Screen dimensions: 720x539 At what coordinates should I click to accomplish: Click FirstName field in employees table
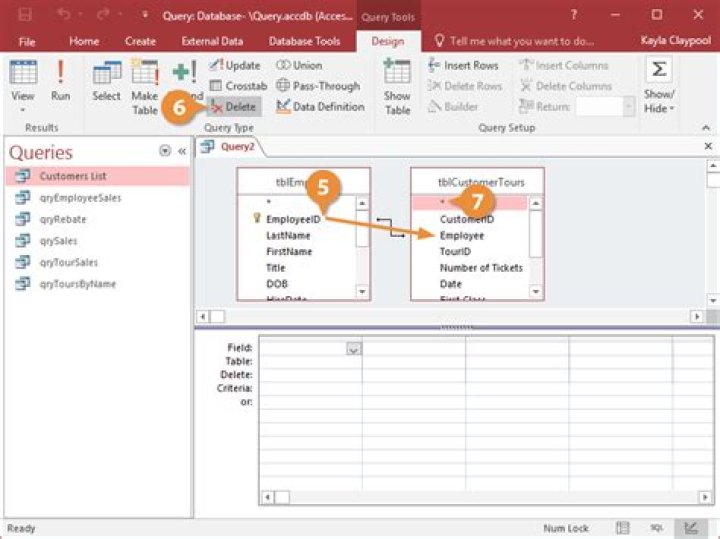click(289, 252)
